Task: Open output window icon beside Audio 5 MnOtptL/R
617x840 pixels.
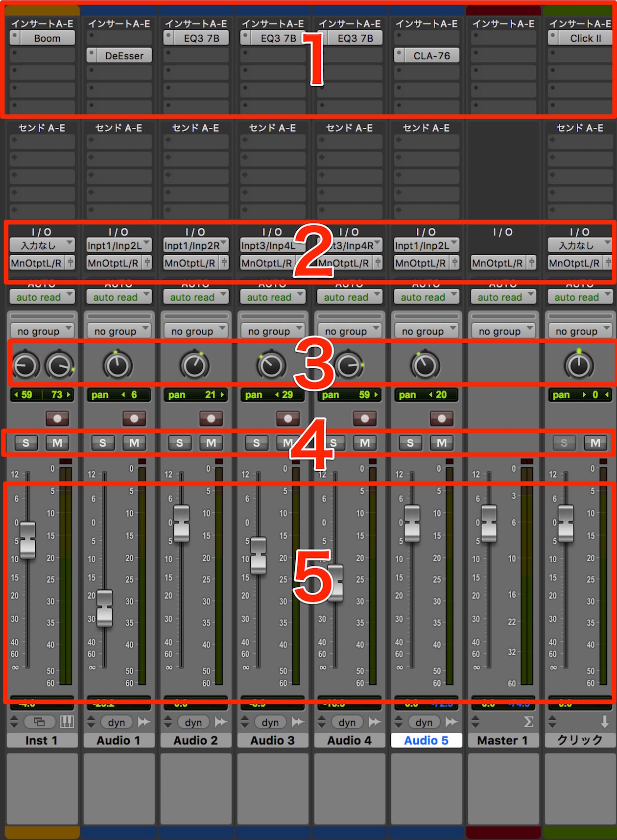Action: tap(455, 263)
